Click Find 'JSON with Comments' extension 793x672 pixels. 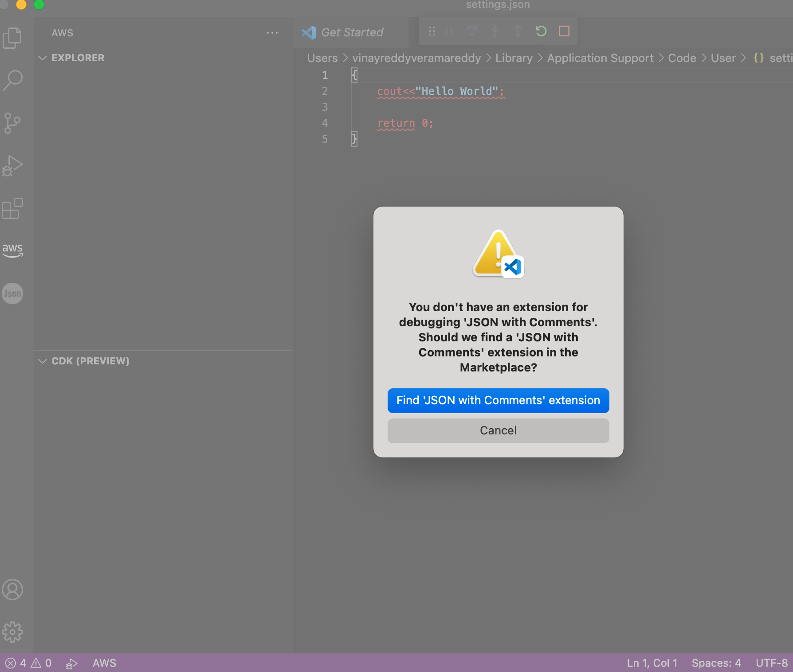tap(498, 400)
